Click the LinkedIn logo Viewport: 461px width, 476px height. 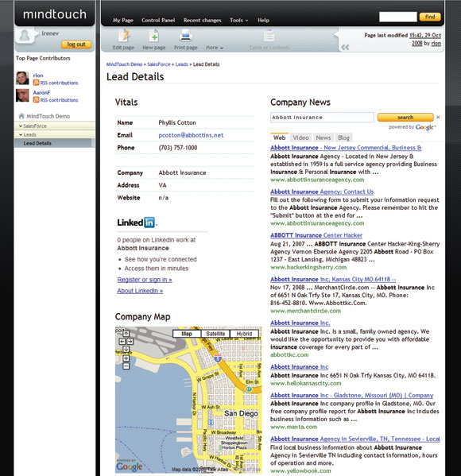[x=137, y=223]
